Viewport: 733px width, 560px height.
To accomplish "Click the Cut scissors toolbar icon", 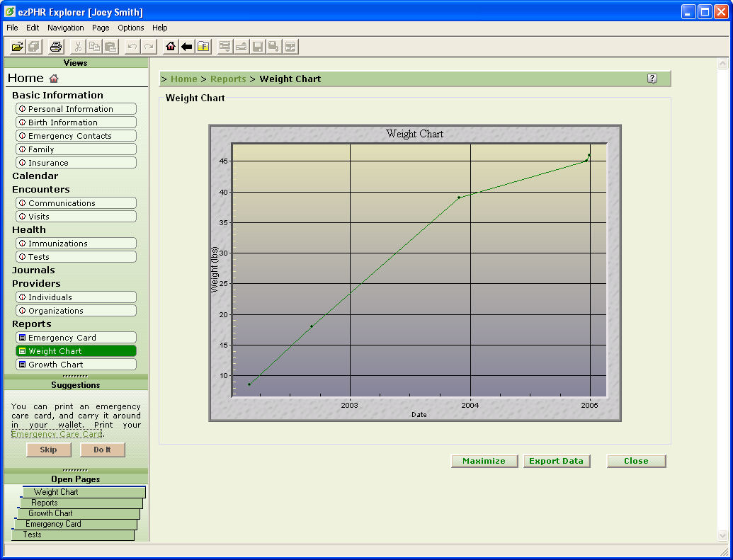I will [78, 46].
